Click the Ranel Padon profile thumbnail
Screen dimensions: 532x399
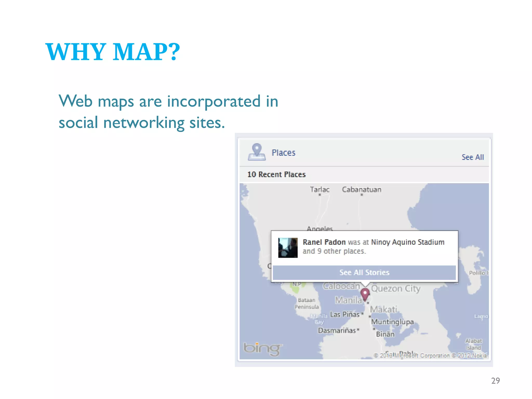coord(288,248)
